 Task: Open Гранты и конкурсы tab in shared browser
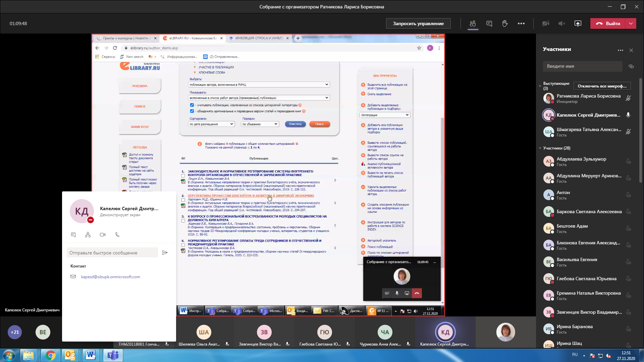click(x=127, y=38)
